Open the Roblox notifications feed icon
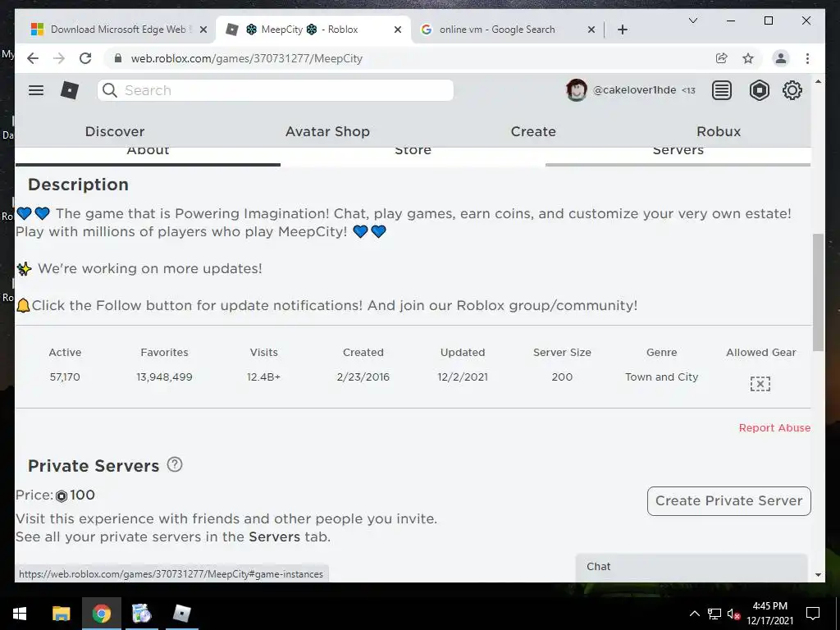The image size is (840, 630). click(x=722, y=90)
